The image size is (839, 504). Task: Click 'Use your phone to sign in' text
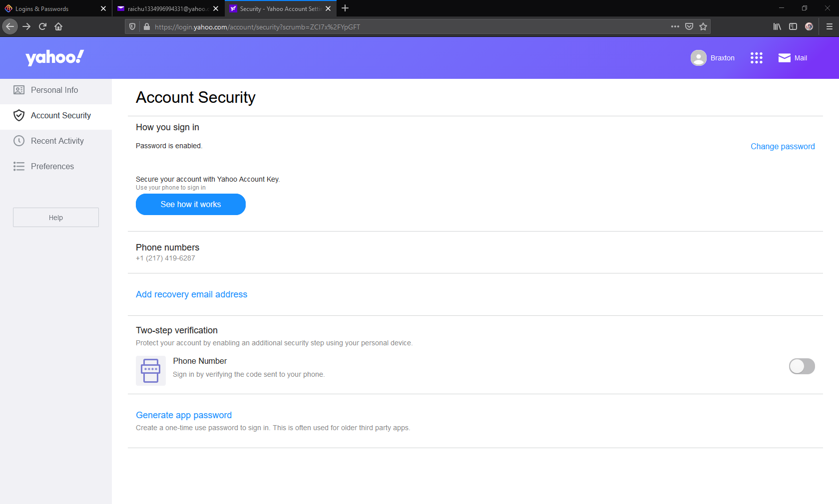click(x=171, y=188)
